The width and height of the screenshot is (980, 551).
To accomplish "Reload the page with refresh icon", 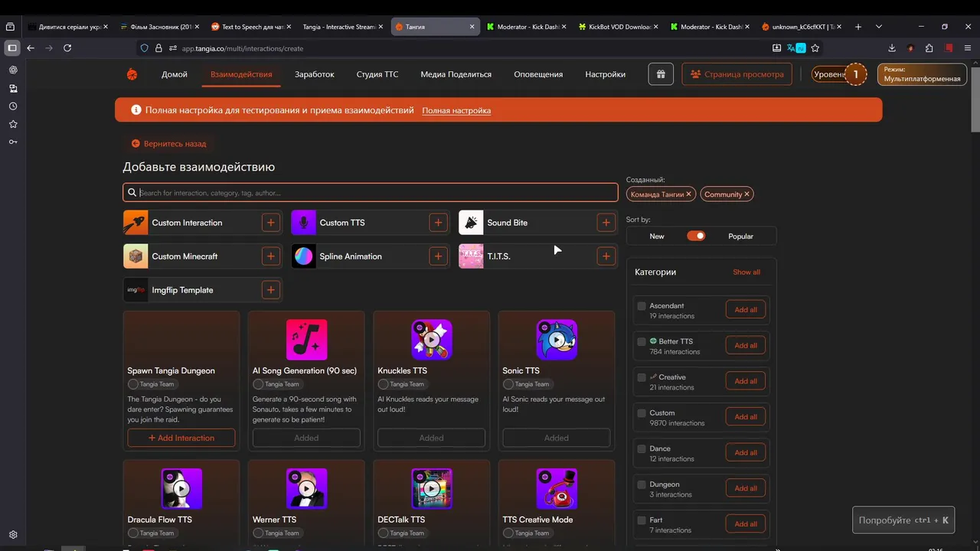I will click(x=67, y=47).
